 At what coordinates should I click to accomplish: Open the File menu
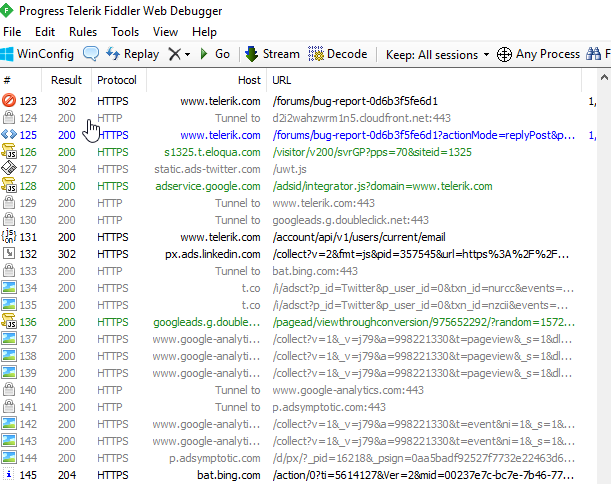pyautogui.click(x=16, y=32)
